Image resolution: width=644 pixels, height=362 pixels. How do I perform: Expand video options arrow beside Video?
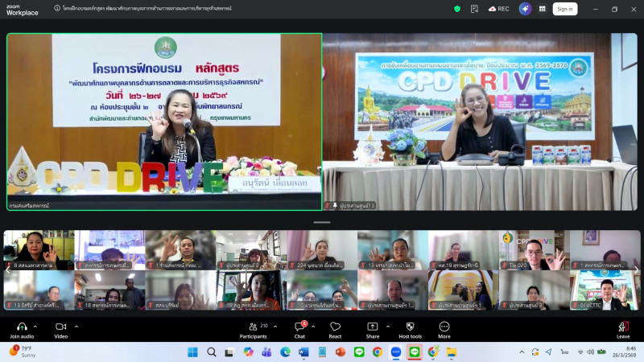tap(76, 327)
